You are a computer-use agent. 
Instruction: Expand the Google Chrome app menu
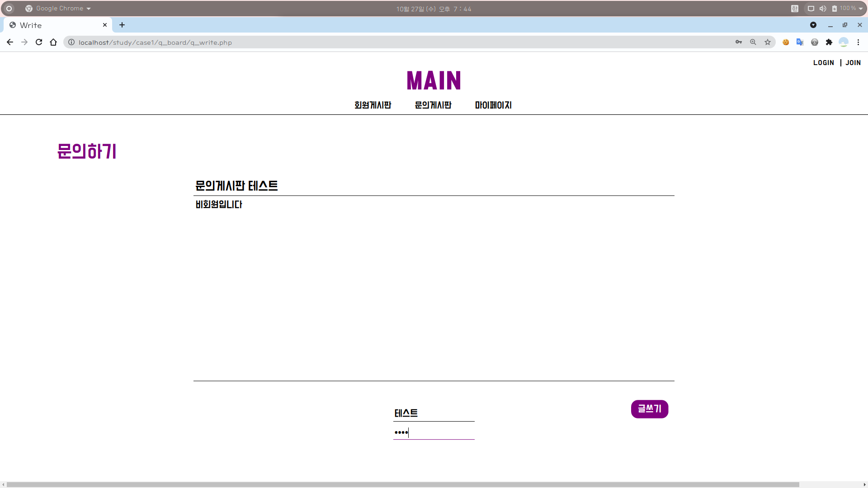tap(59, 9)
